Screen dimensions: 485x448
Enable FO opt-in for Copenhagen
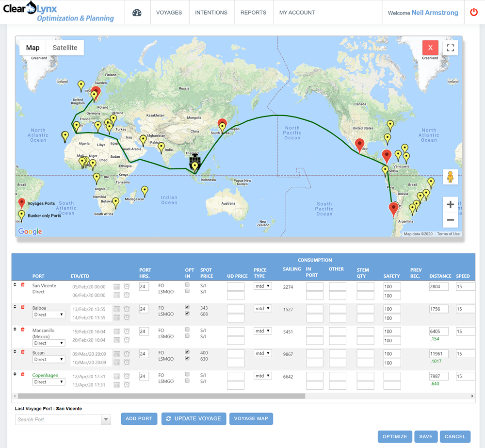pos(187,374)
